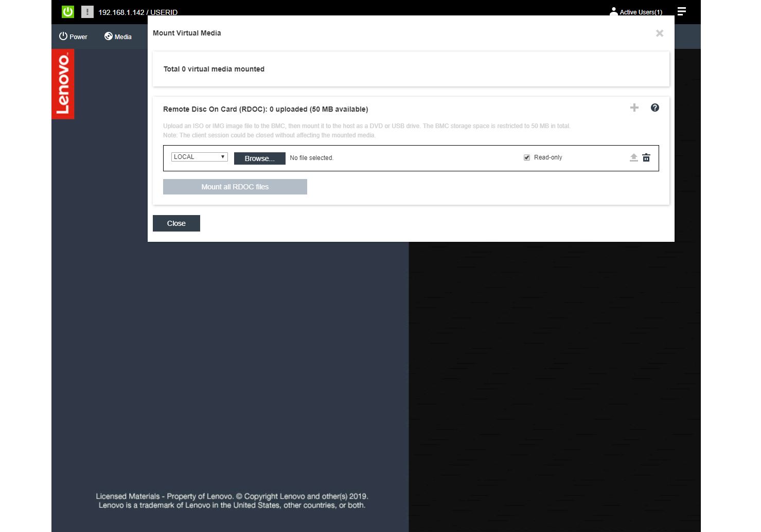761x532 pixels.
Task: Click the upload image icon
Action: pos(634,157)
